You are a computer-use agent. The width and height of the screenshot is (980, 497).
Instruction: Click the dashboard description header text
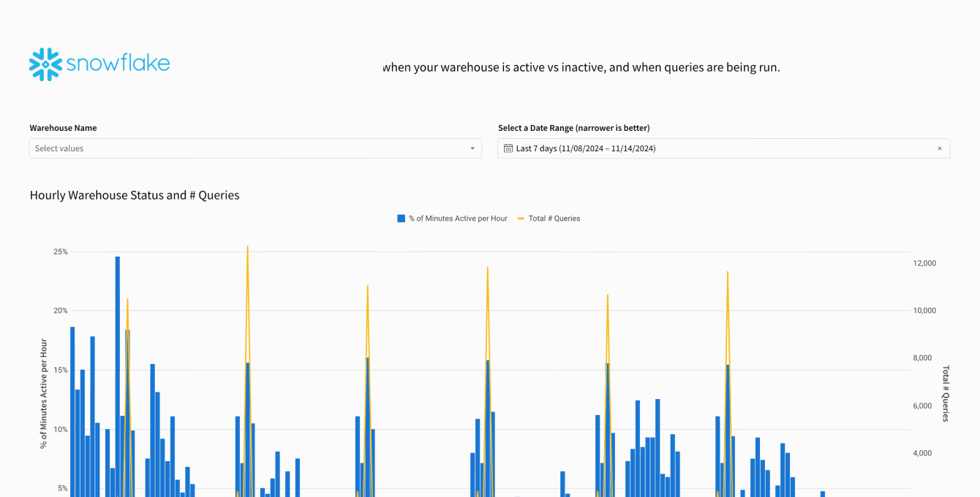pos(581,67)
